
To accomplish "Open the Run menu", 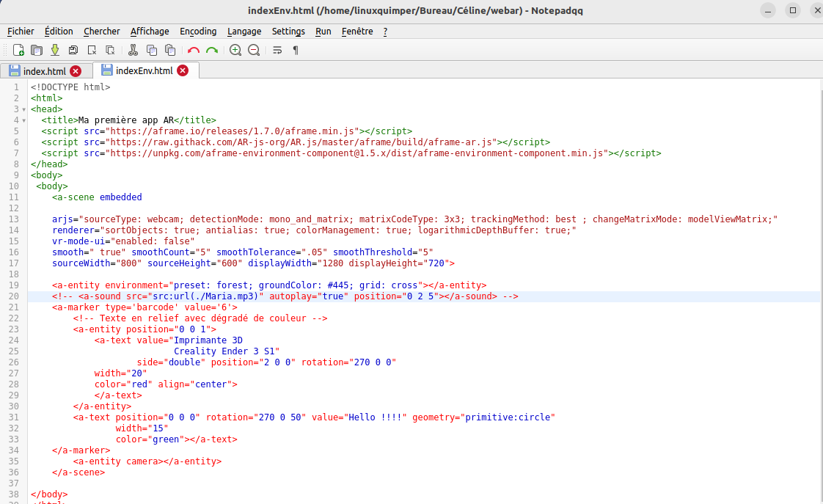I will click(x=323, y=32).
